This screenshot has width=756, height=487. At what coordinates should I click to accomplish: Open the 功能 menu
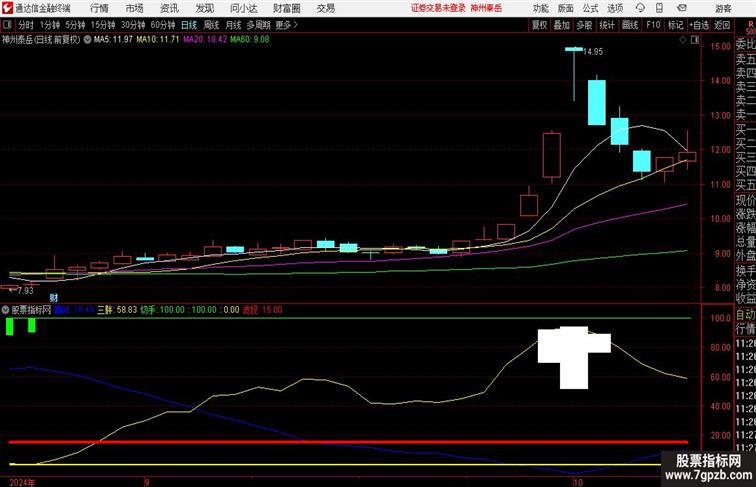click(540, 8)
